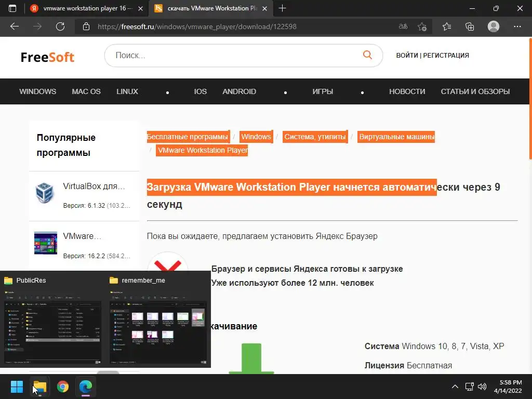Open the WINDOWS menu section
This screenshot has height=399, width=532.
(x=37, y=91)
